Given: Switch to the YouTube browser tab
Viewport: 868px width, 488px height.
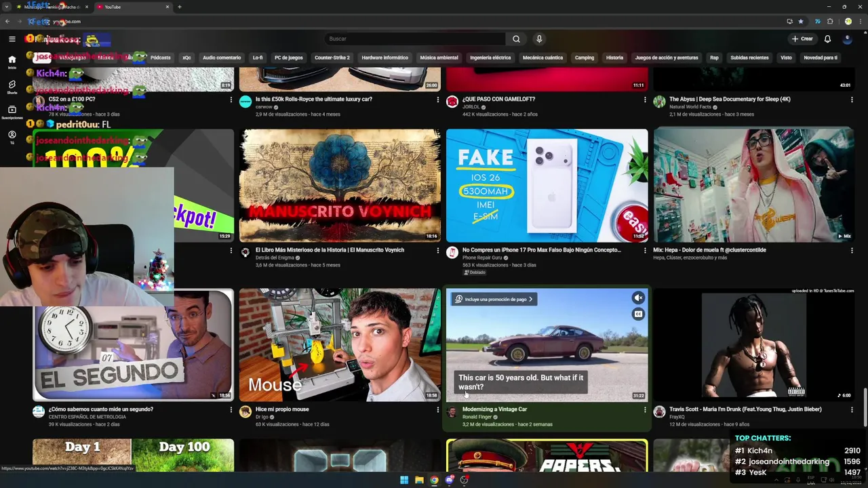Looking at the screenshot, I should (132, 7).
